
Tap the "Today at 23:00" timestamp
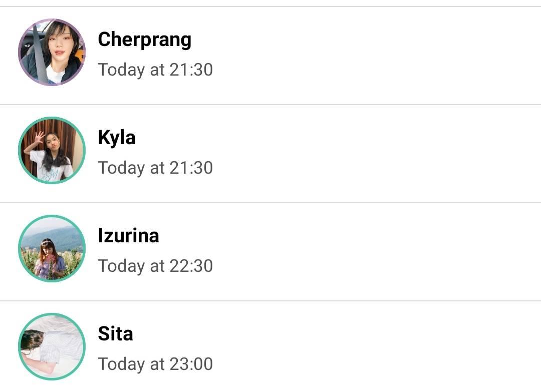click(155, 364)
